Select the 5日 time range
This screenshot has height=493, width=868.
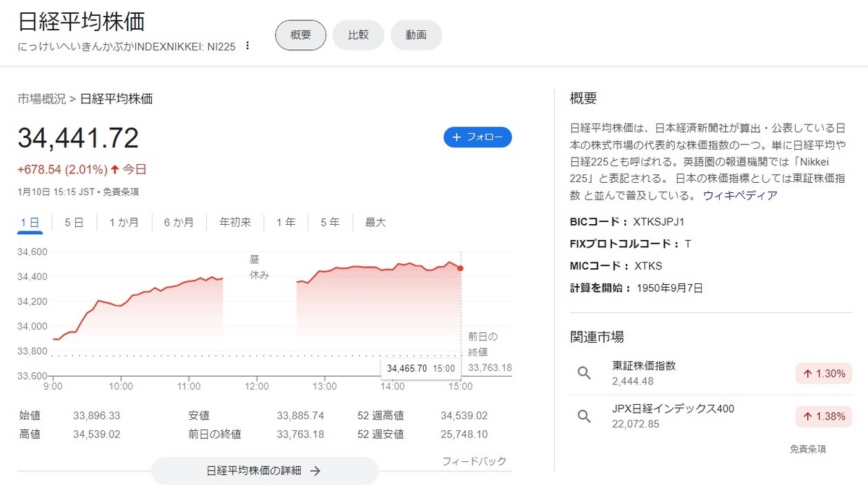click(73, 223)
